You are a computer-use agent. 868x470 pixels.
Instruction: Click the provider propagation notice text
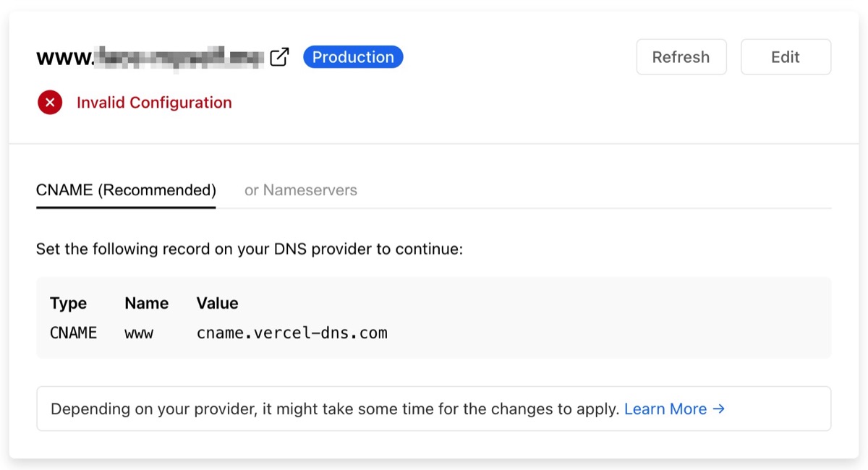(334, 409)
